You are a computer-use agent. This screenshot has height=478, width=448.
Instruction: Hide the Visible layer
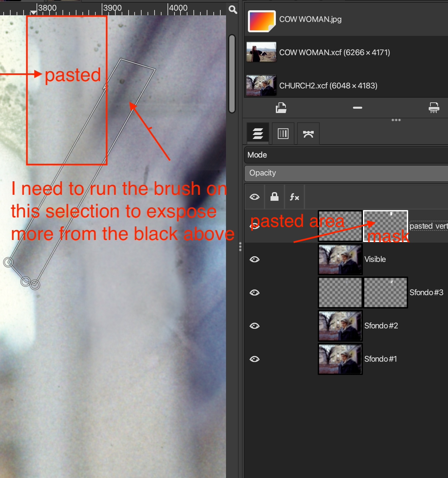click(x=255, y=259)
